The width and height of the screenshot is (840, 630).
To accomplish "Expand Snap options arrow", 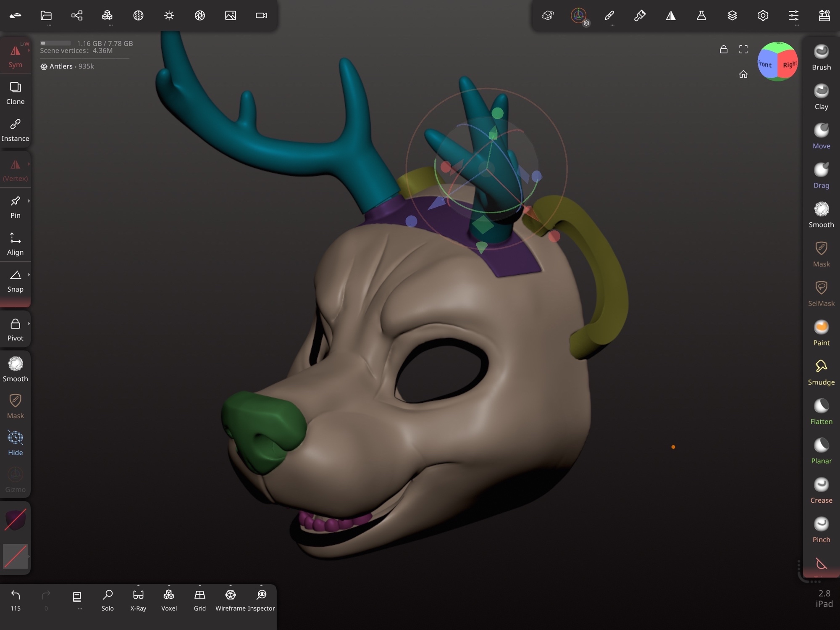I will 29,275.
